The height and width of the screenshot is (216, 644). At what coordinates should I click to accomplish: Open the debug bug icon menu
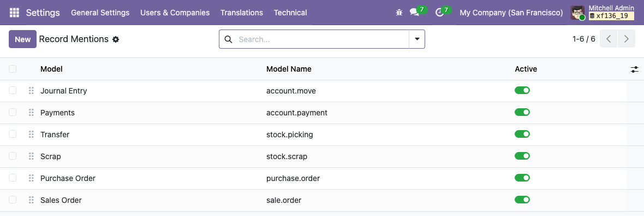coord(399,13)
